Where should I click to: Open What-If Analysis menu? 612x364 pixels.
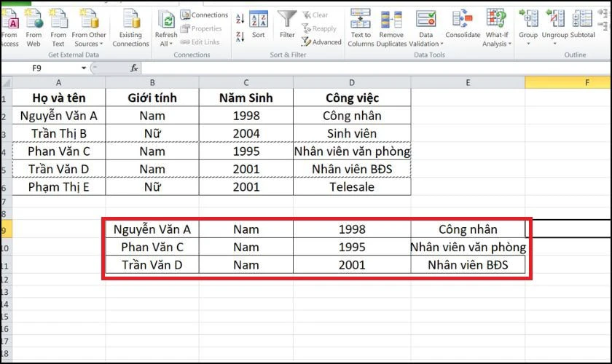pos(496,28)
